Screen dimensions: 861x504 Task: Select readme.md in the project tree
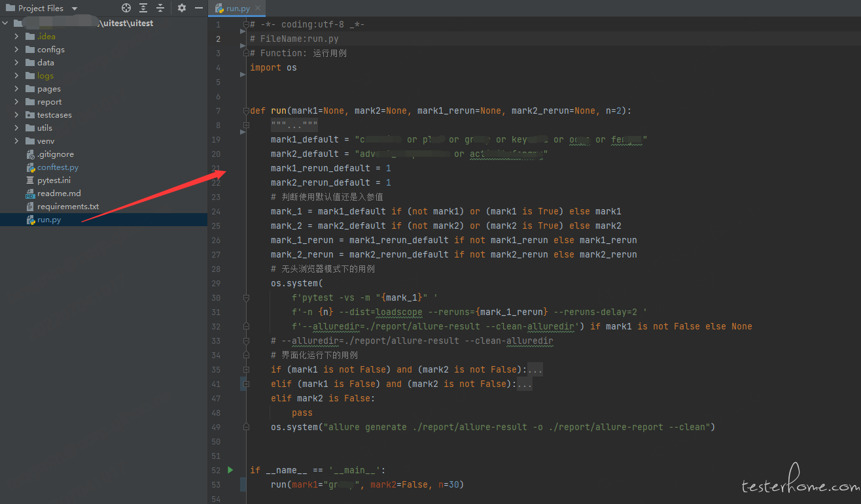click(x=59, y=193)
